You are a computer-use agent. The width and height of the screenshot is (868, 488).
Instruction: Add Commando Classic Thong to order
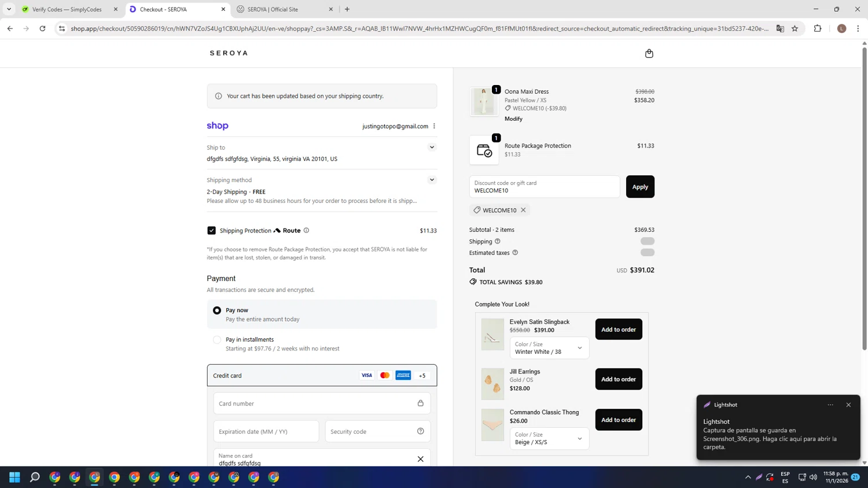[619, 420]
